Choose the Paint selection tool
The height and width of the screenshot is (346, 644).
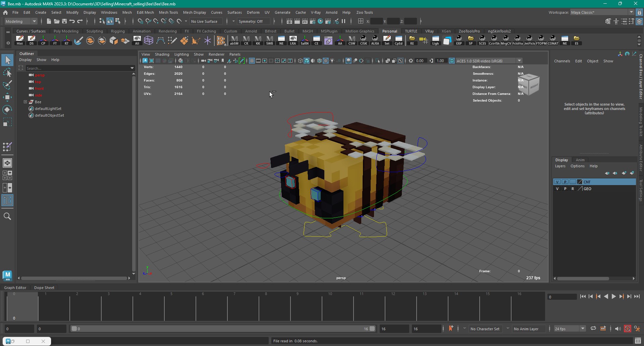7,85
